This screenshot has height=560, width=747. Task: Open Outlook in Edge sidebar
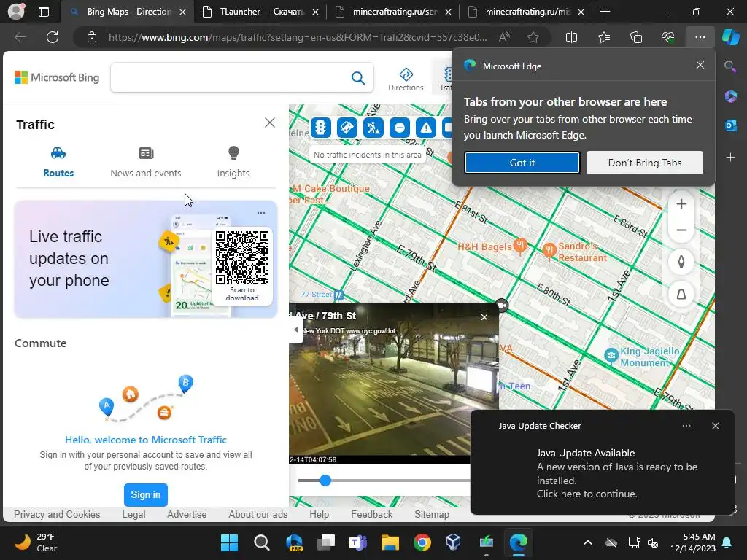(730, 125)
